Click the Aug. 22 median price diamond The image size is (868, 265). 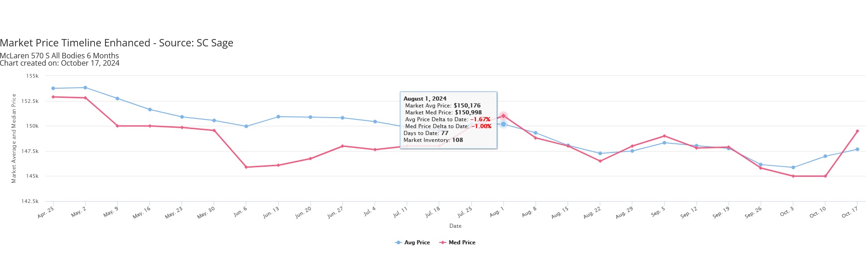[x=600, y=161]
